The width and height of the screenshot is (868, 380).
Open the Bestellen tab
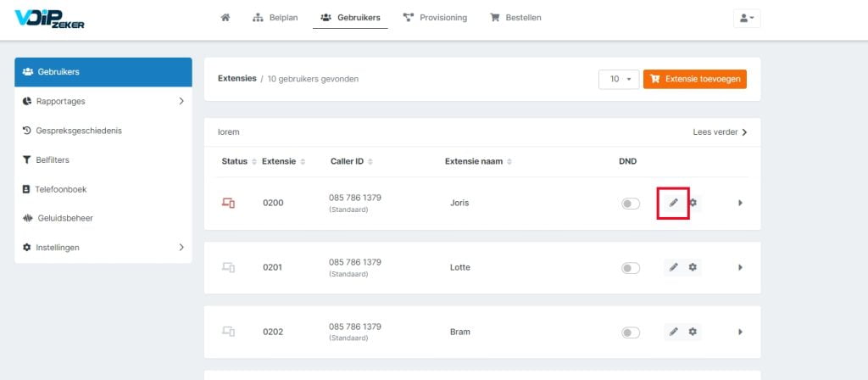tap(515, 18)
